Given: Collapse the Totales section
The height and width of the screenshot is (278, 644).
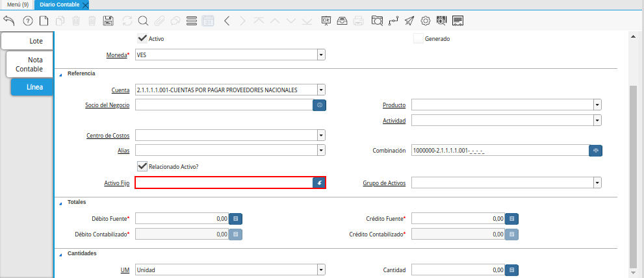Looking at the screenshot, I should pos(61,203).
